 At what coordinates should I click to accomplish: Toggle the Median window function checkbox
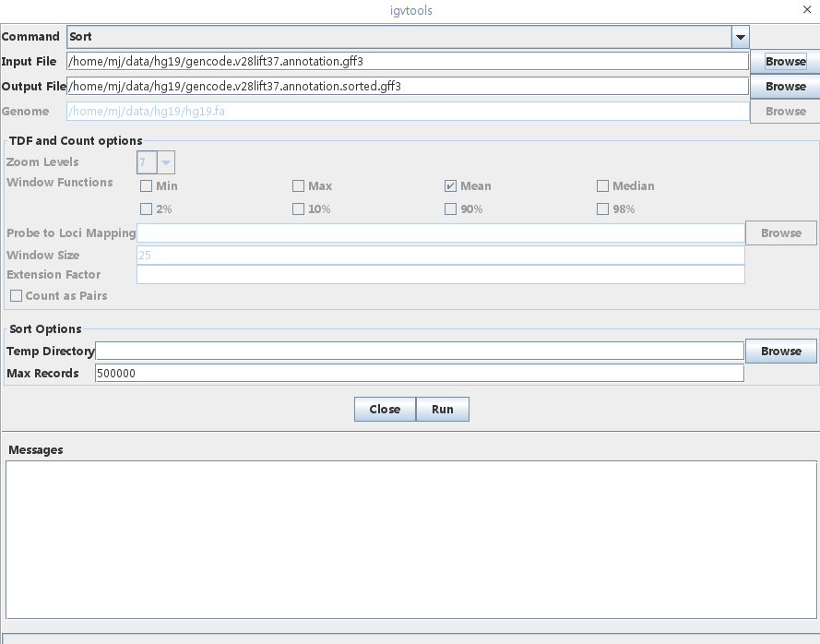point(602,185)
